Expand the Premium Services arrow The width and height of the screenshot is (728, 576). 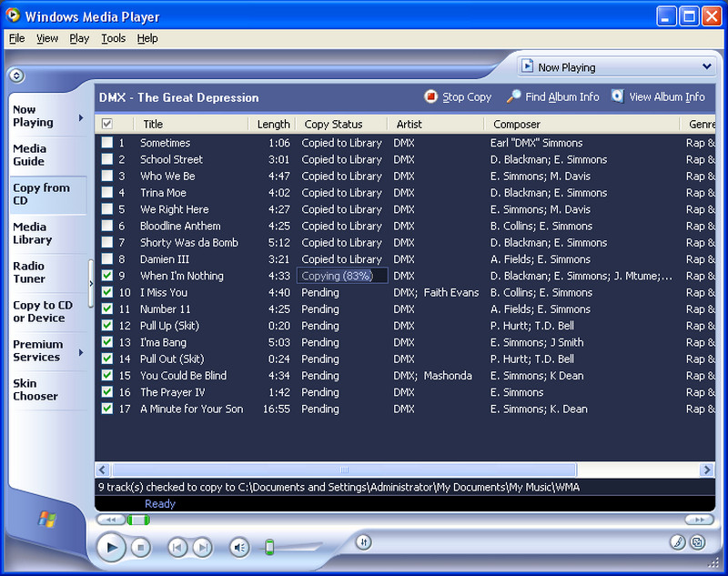tap(81, 351)
